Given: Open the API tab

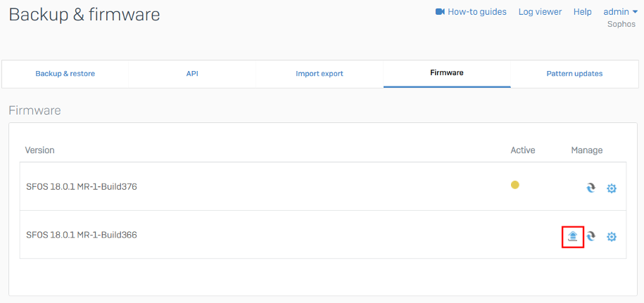Looking at the screenshot, I should 192,74.
